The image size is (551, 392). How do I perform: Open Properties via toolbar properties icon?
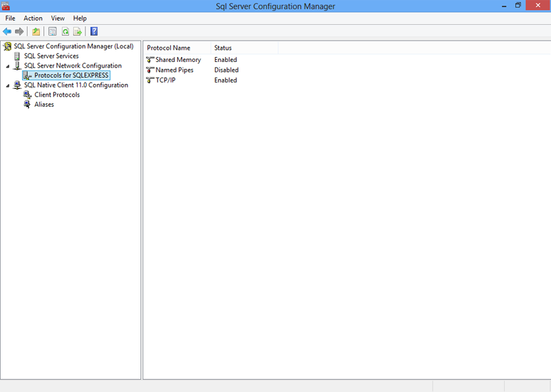52,32
